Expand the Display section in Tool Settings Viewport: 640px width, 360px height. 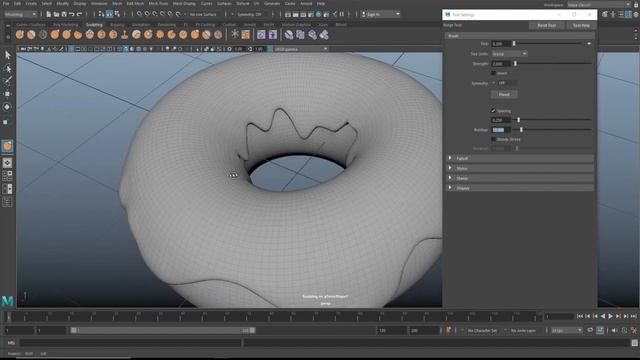pyautogui.click(x=520, y=188)
